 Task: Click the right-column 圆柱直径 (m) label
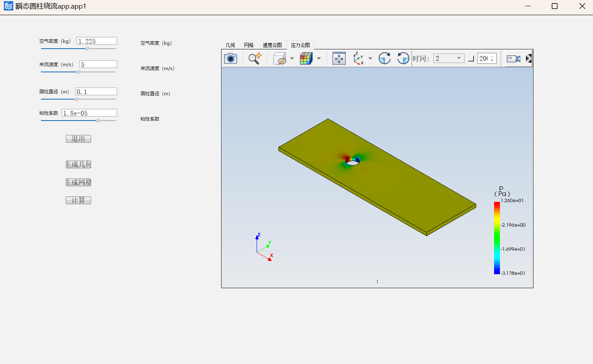click(x=155, y=94)
